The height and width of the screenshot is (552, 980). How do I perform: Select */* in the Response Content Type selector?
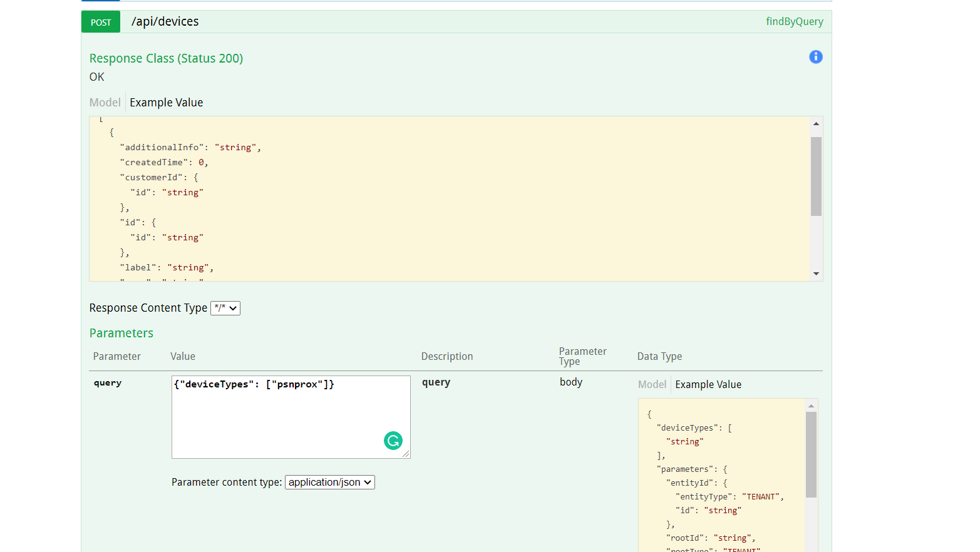pos(225,308)
